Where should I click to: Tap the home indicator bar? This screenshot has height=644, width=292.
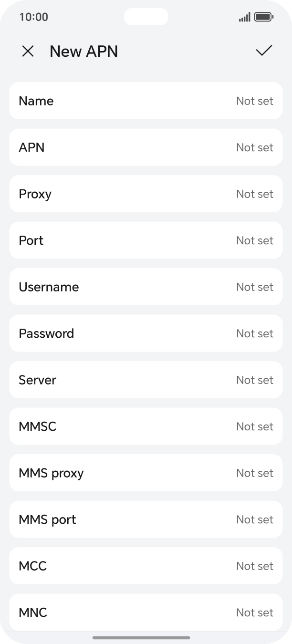click(141, 637)
